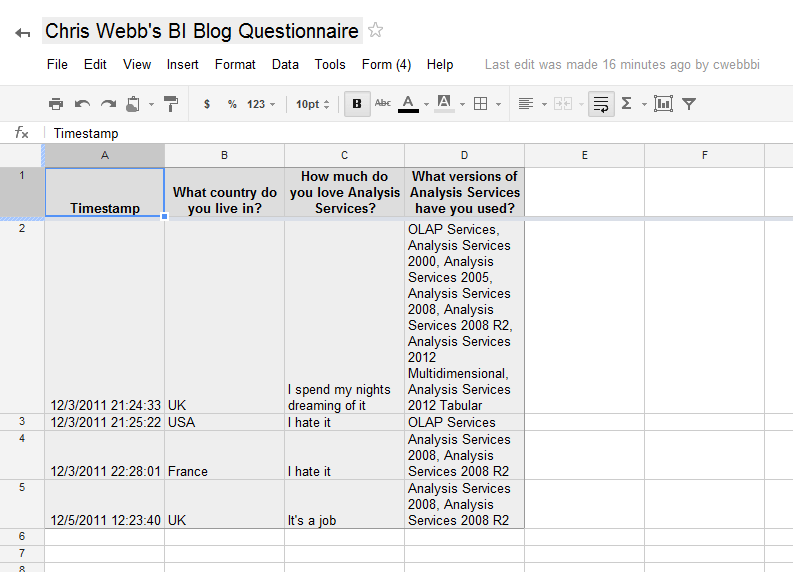Select 'How much do you love Analysis Services?' cell
The width and height of the screenshot is (793, 572).
(x=344, y=192)
